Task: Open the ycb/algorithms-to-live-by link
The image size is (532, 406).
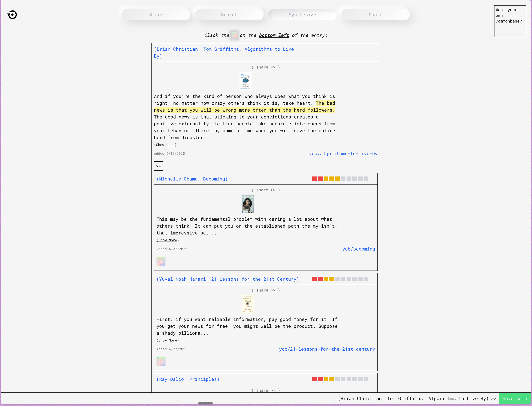Action: [343, 154]
